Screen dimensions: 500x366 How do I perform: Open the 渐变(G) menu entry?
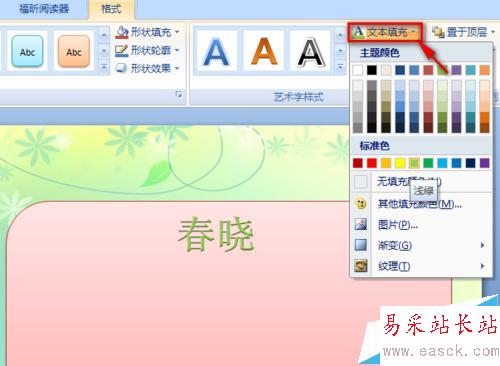click(x=421, y=245)
